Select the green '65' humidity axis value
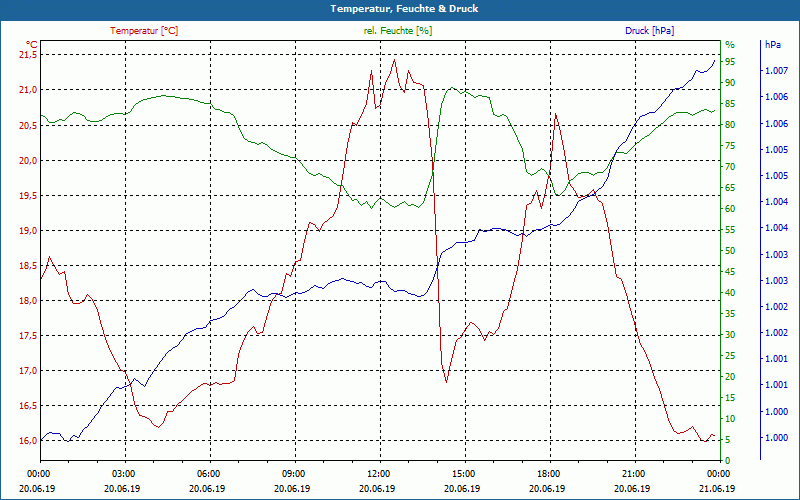The width and height of the screenshot is (800, 500). click(x=730, y=188)
